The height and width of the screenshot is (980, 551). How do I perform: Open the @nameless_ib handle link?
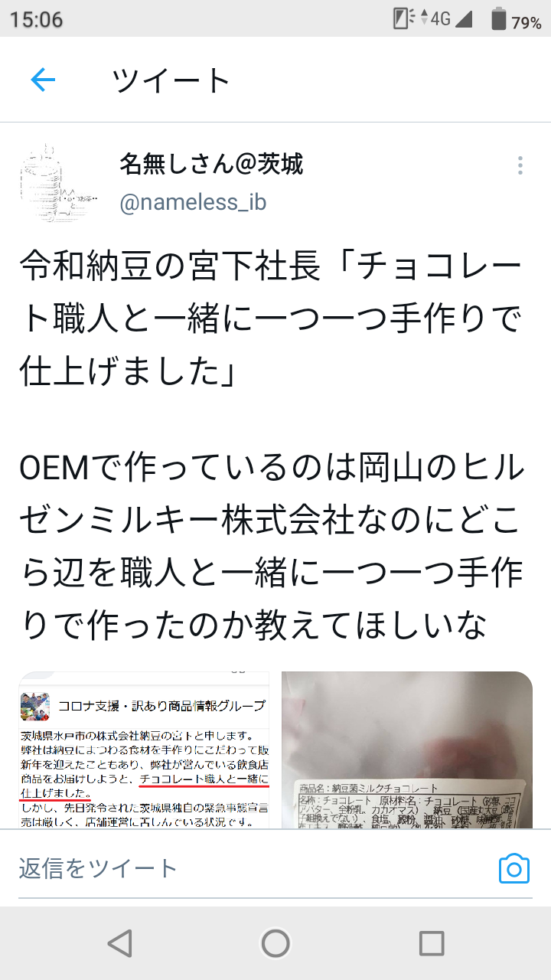click(x=193, y=202)
